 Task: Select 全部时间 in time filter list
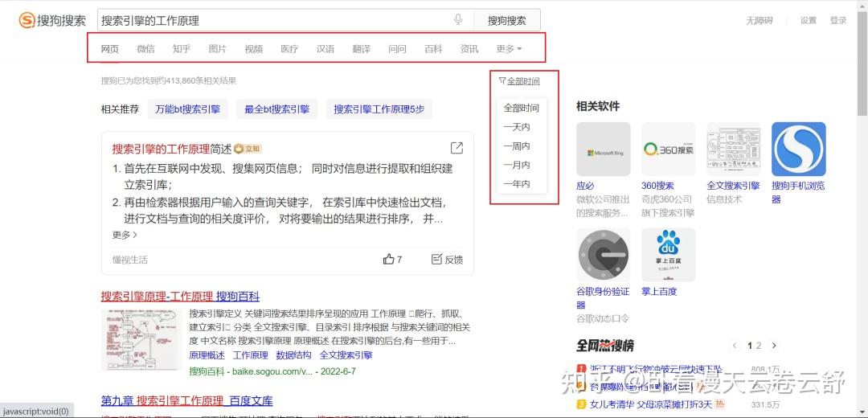(x=521, y=108)
